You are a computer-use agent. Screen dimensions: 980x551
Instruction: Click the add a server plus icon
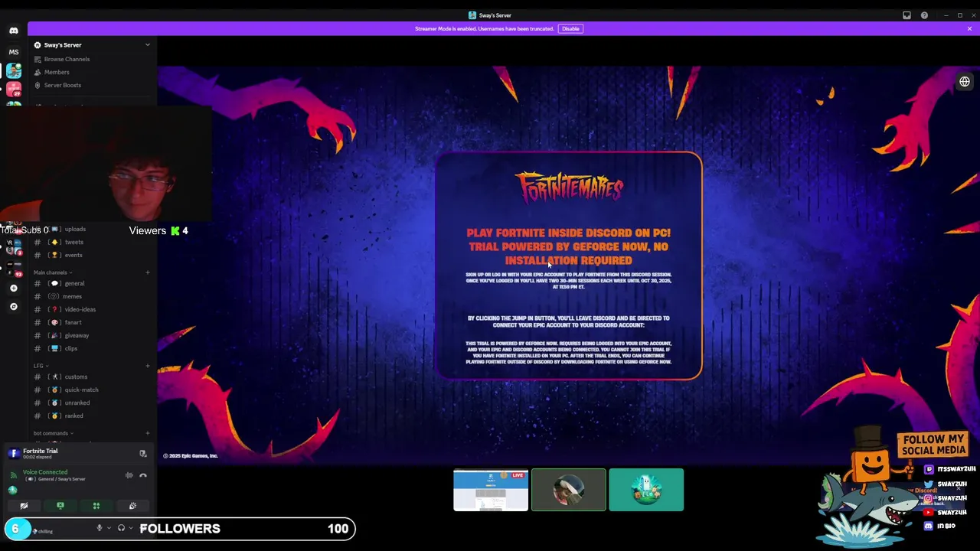click(14, 289)
